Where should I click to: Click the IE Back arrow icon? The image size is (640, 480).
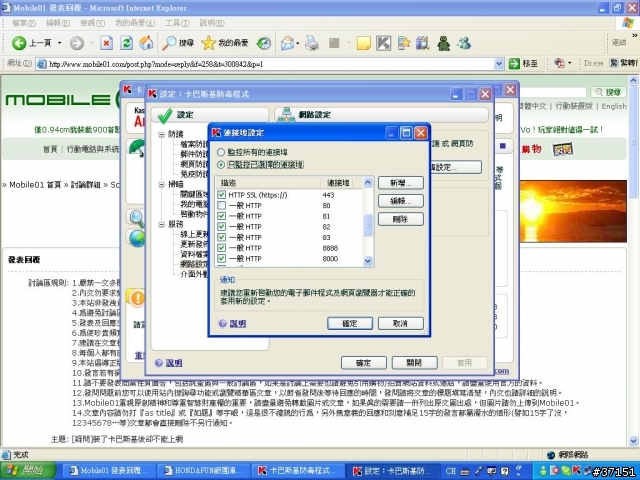click(19, 43)
